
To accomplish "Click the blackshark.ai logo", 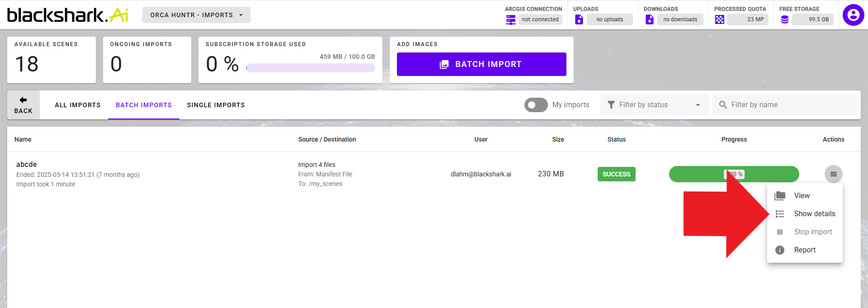I will click(68, 15).
